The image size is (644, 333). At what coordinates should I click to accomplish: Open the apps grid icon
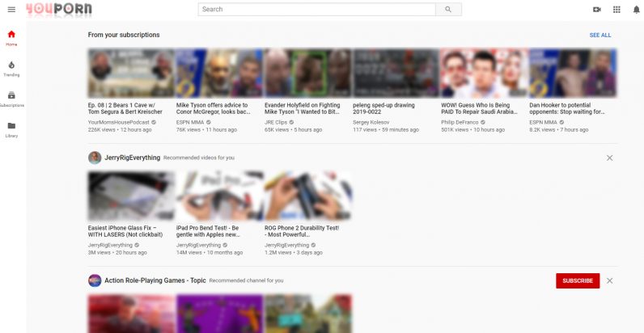coord(616,10)
